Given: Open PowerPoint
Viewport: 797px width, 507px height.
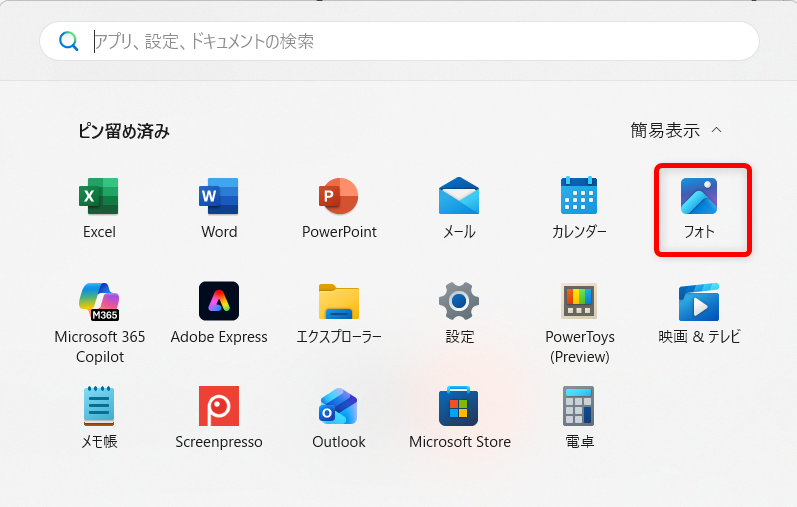Looking at the screenshot, I should pyautogui.click(x=339, y=208).
